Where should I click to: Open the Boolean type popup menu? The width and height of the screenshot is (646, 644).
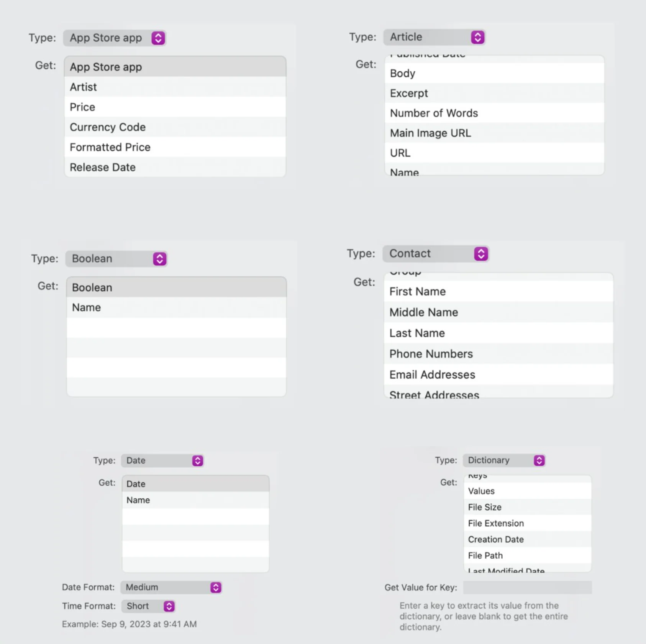tap(159, 259)
